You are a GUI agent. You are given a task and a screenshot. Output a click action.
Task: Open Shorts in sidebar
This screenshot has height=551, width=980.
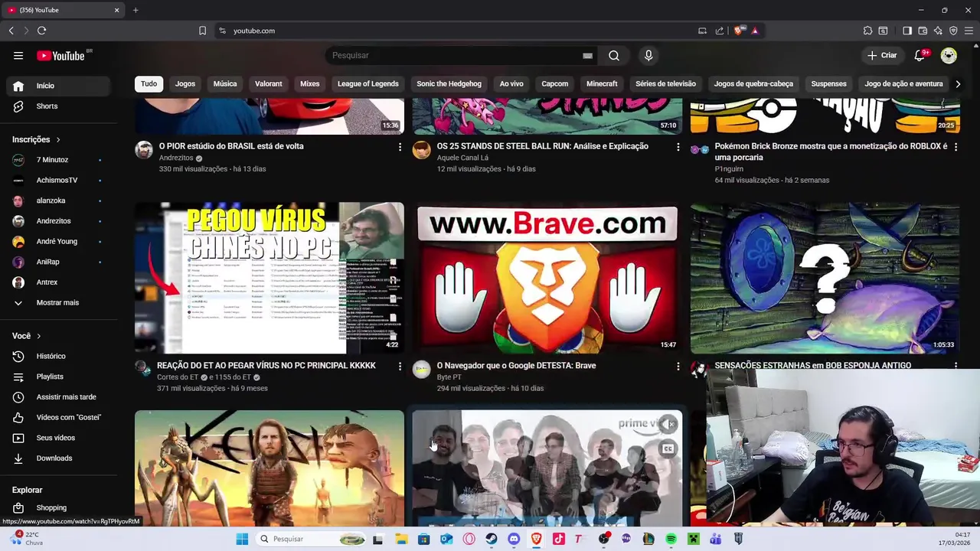click(60, 106)
